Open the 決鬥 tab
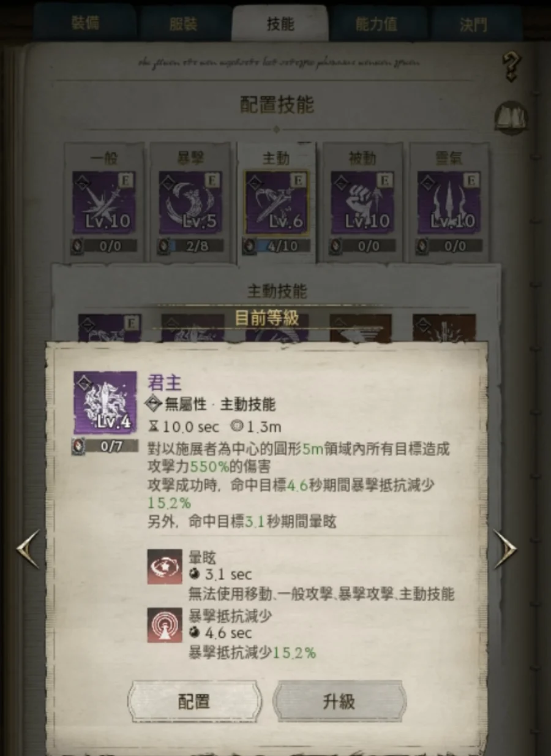 [474, 24]
